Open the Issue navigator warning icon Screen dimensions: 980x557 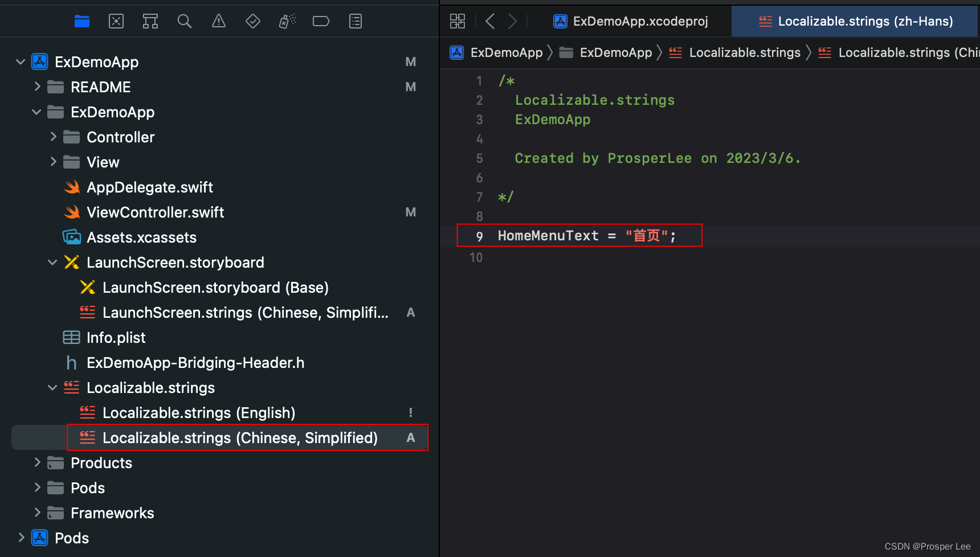219,22
